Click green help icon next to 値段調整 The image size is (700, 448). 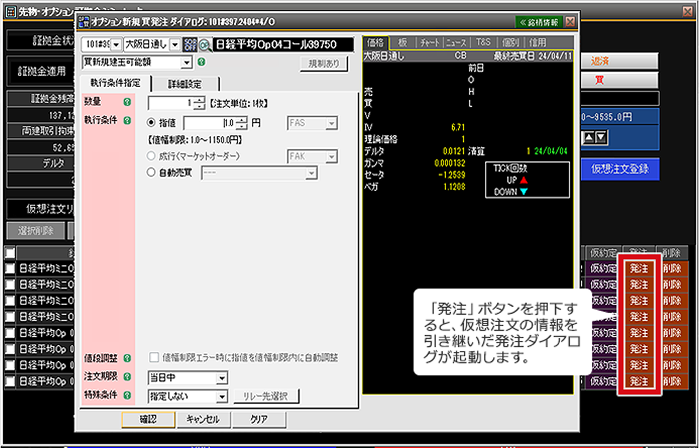[x=127, y=357]
